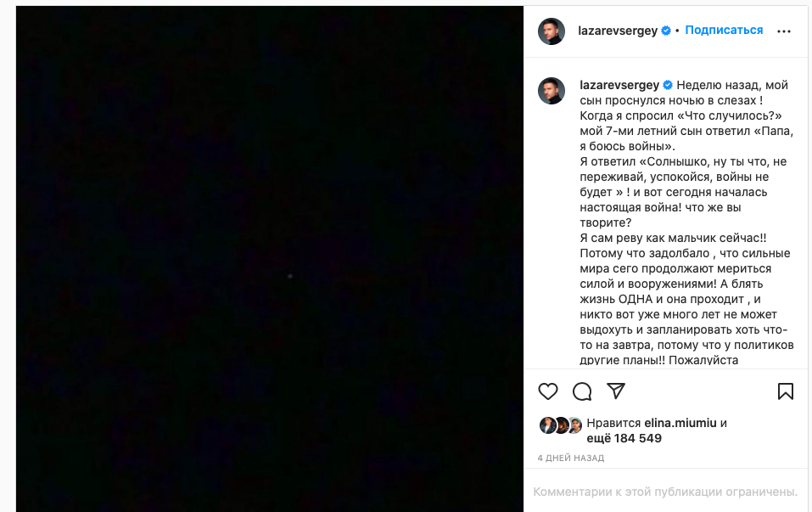The height and width of the screenshot is (512, 812).
Task: Click the verified badge in the header
Action: coord(667,31)
